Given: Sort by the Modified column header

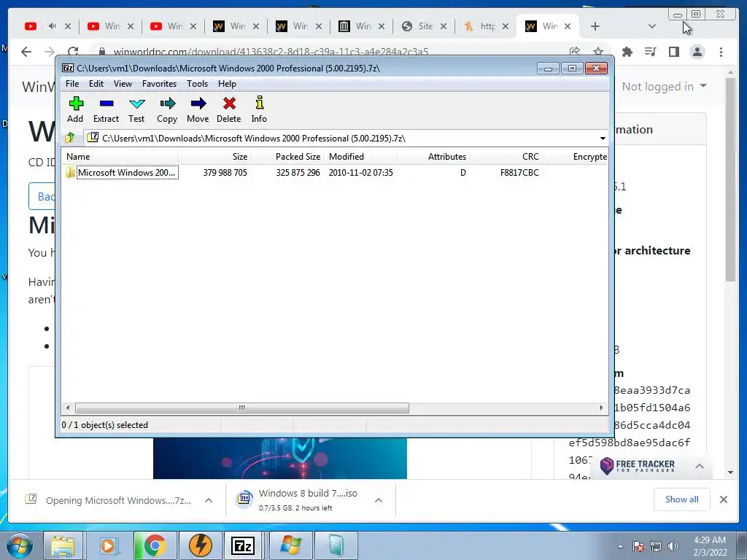Looking at the screenshot, I should coord(360,157).
